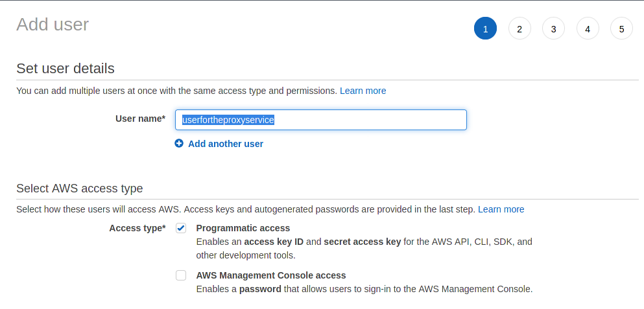Click the Programmatic access label text

(243, 228)
